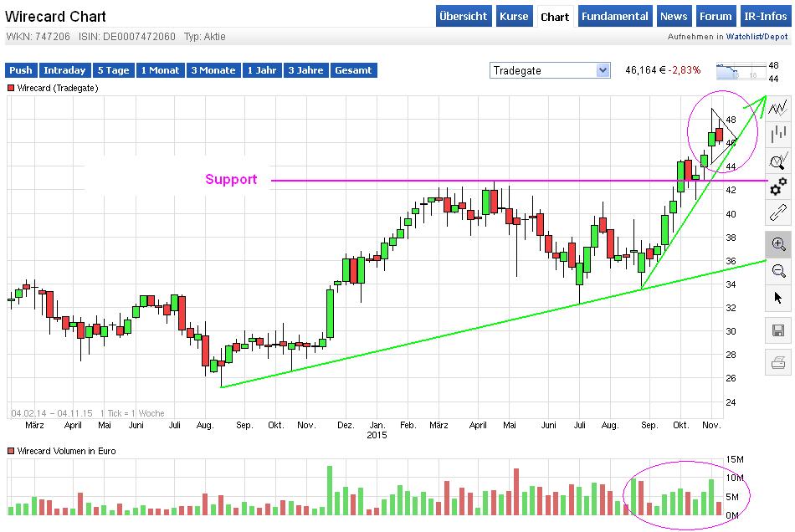Switch to the Kurse tab

pyautogui.click(x=514, y=16)
